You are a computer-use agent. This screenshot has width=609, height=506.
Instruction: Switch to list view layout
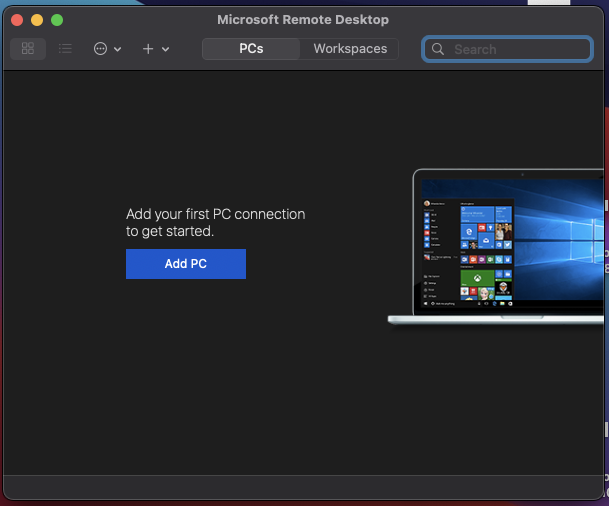point(65,49)
